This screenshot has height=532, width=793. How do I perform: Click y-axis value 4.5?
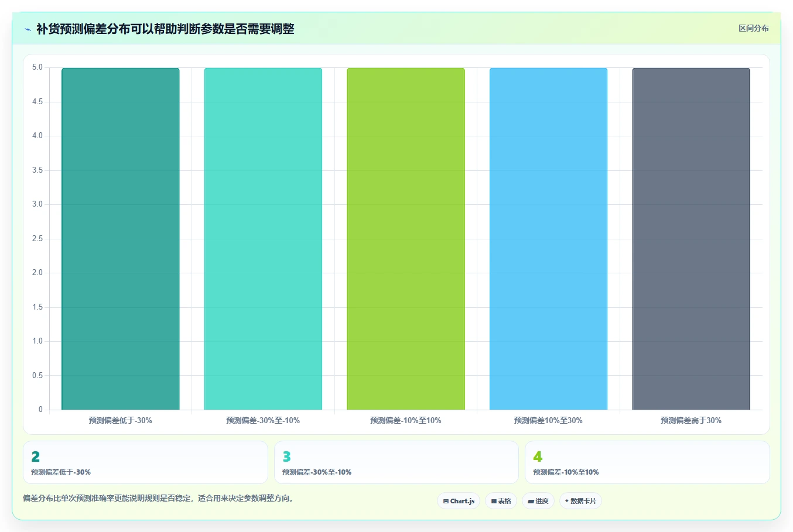pos(37,102)
